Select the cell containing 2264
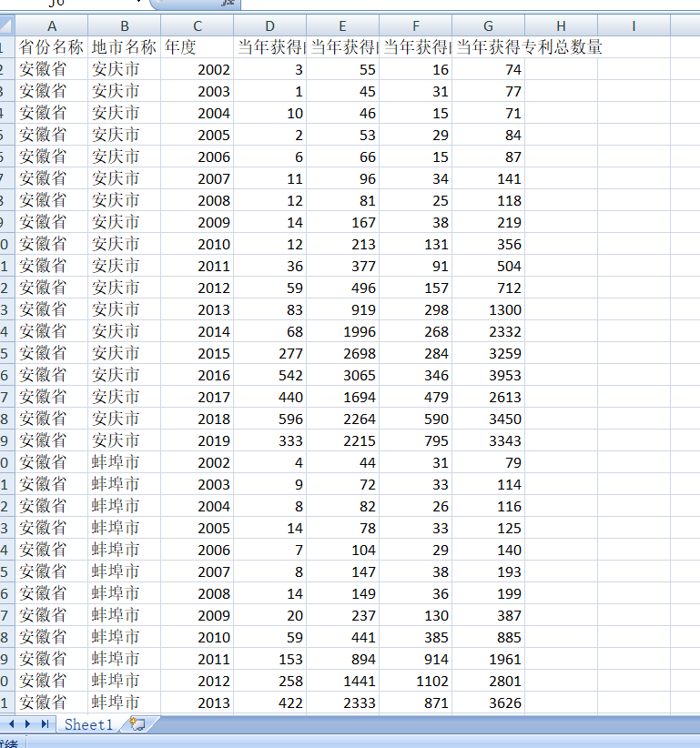This screenshot has width=700, height=748. 342,419
